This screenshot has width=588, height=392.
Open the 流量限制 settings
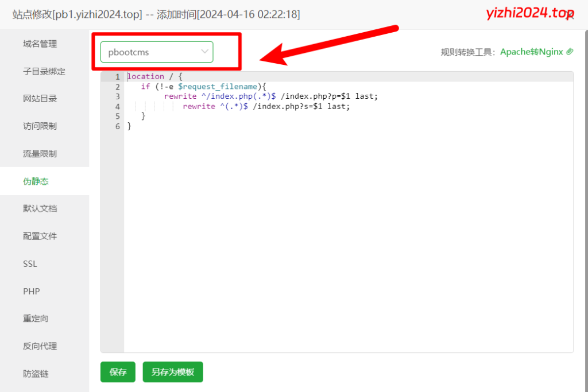(40, 154)
